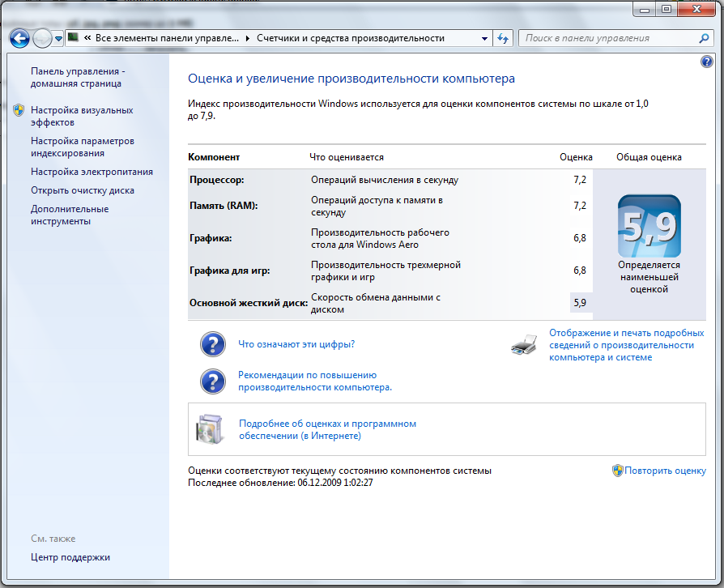This screenshot has width=724, height=588.
Task: Expand the address bar history dropdown
Action: tap(484, 38)
